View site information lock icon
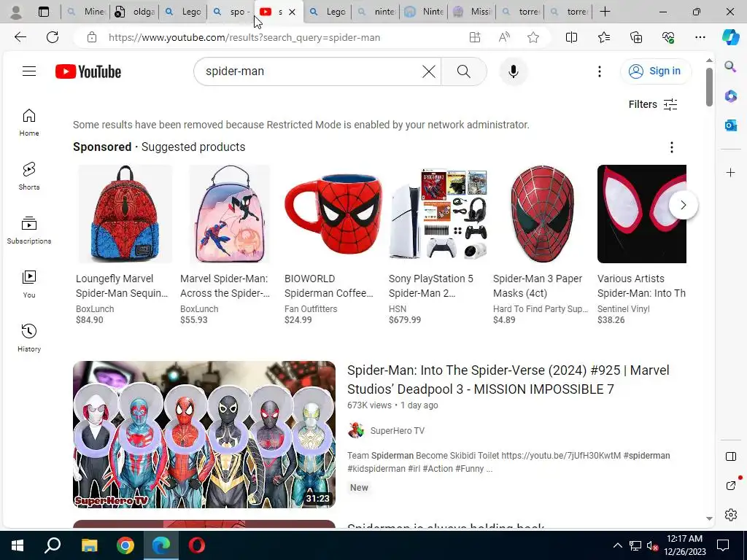 (x=92, y=38)
